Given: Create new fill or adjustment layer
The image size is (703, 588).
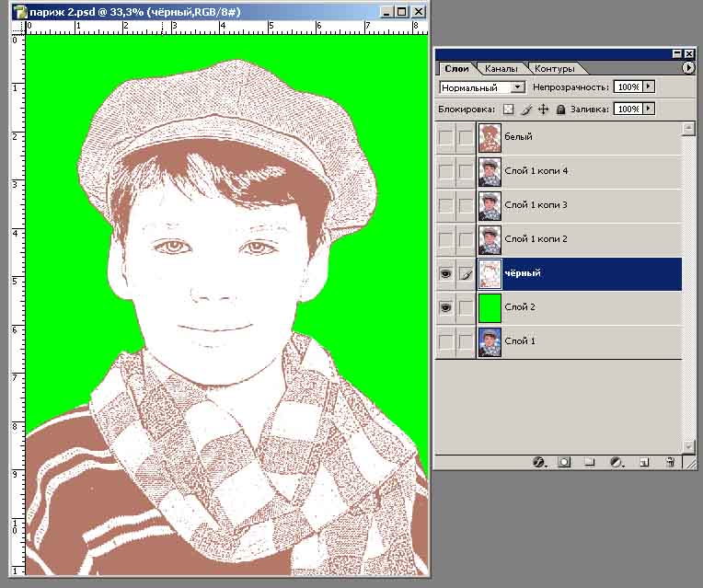Looking at the screenshot, I should [617, 462].
